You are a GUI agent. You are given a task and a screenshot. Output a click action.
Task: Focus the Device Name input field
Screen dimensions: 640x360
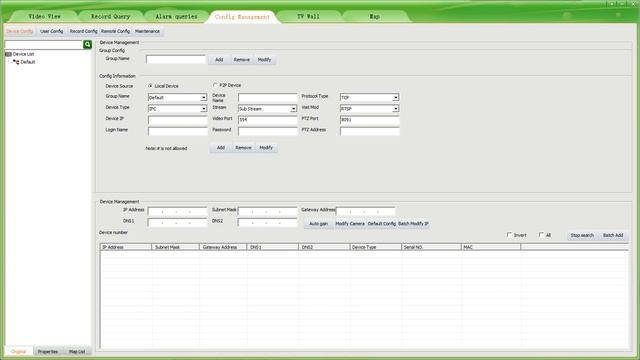point(268,98)
